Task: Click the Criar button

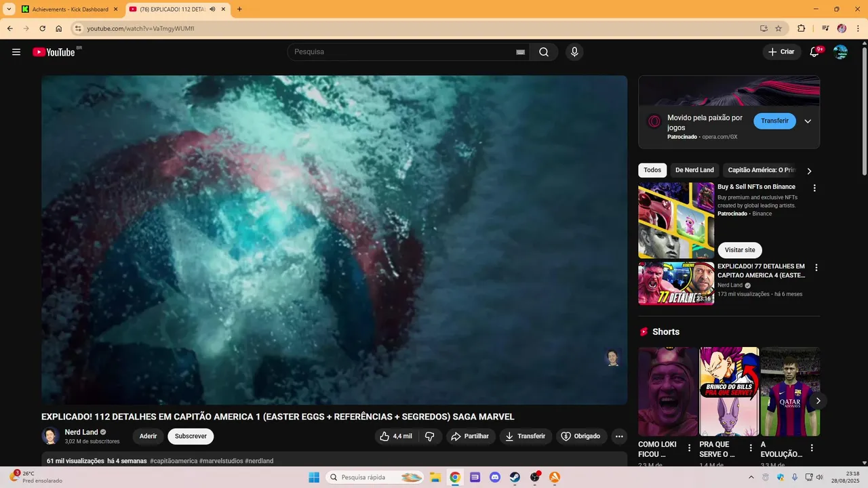Action: tap(781, 52)
